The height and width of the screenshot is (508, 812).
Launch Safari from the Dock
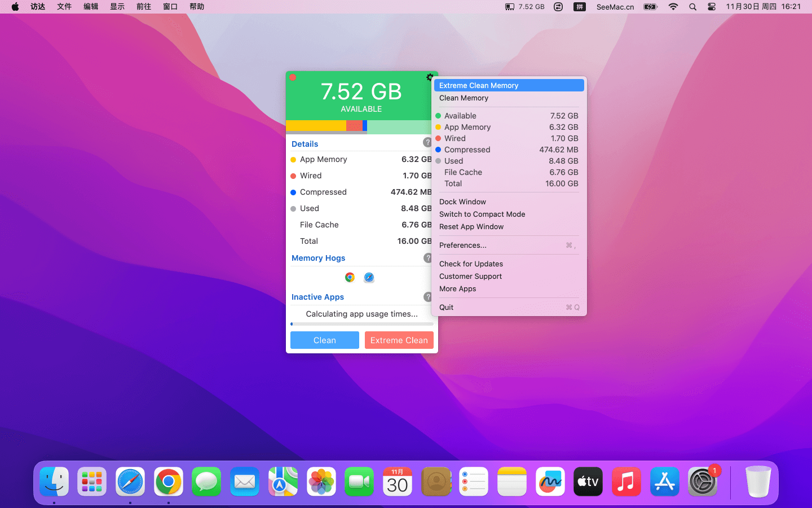click(130, 481)
